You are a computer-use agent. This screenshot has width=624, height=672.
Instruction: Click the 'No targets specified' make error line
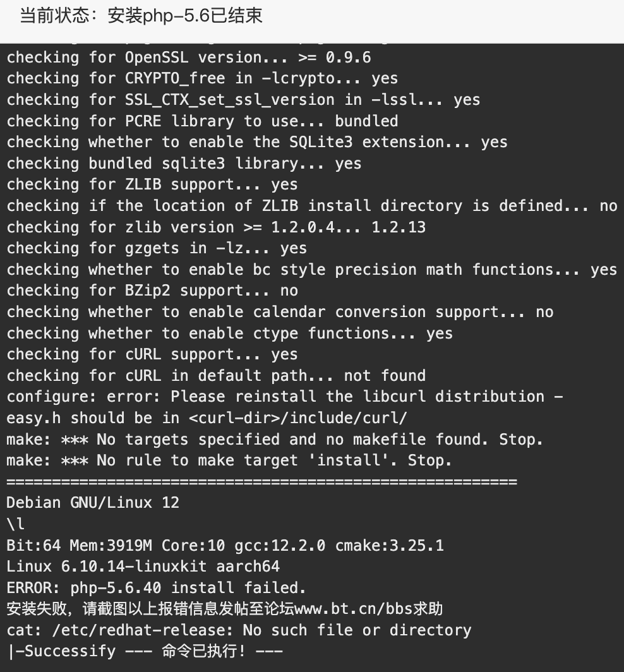coord(275,440)
